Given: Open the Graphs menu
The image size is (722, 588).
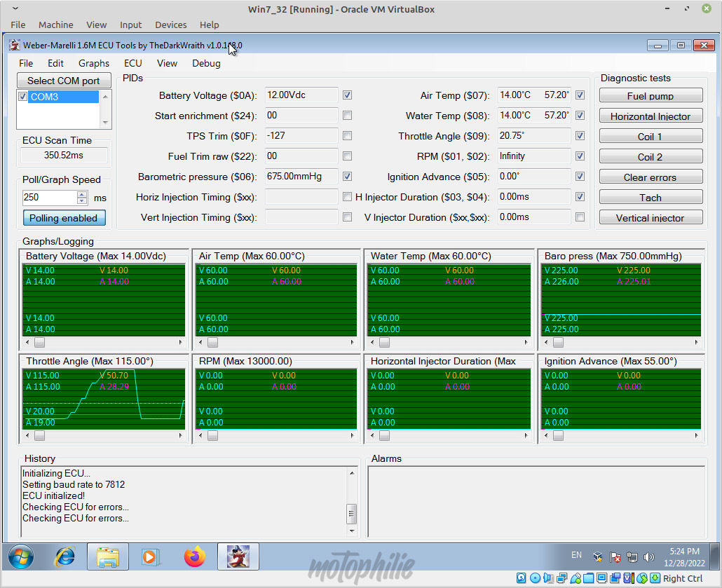Looking at the screenshot, I should click(x=94, y=63).
